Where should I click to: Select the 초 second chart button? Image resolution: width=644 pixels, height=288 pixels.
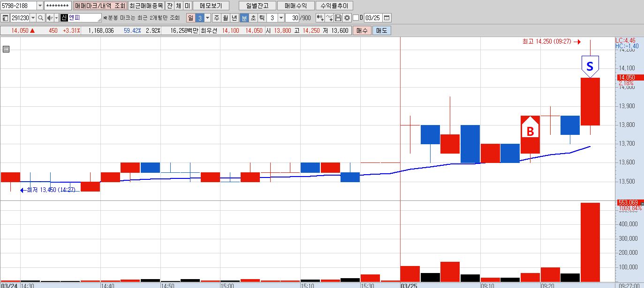(253, 18)
